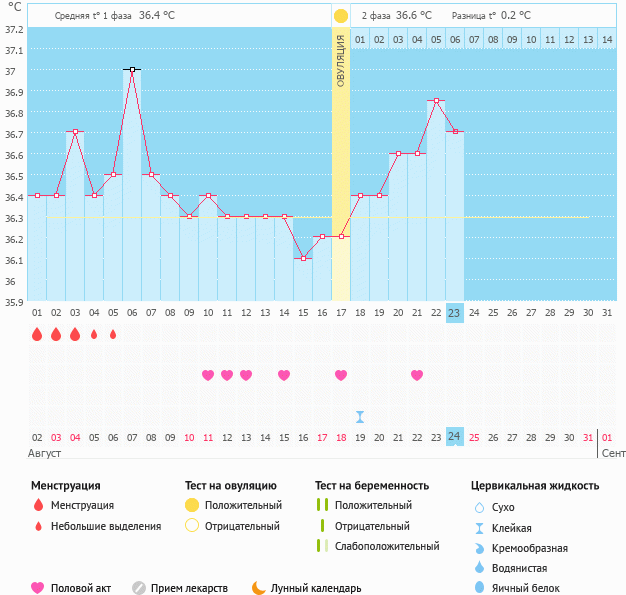Click the menstruation drop on cycle day 01
This screenshot has height=595, width=626.
[x=37, y=334]
